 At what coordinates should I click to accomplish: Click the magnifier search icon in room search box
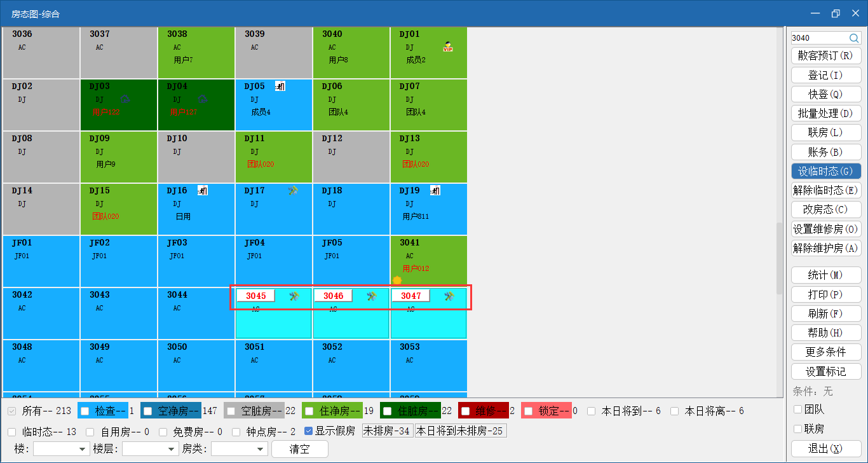click(854, 38)
